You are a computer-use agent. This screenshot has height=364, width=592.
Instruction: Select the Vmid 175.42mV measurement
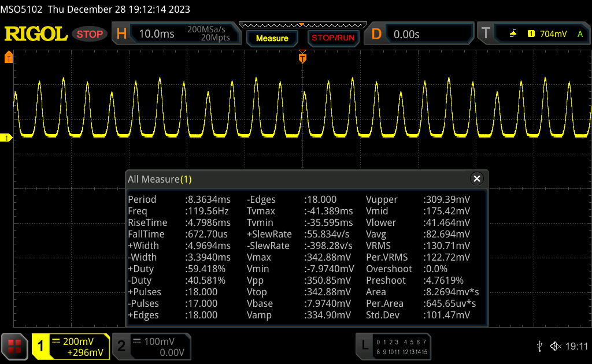click(x=418, y=211)
